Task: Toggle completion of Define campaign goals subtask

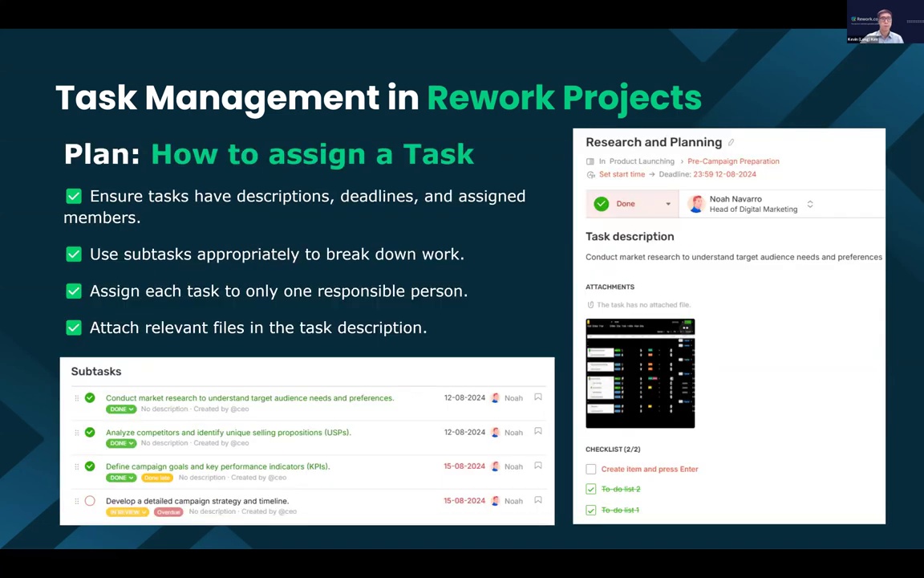Action: point(90,466)
